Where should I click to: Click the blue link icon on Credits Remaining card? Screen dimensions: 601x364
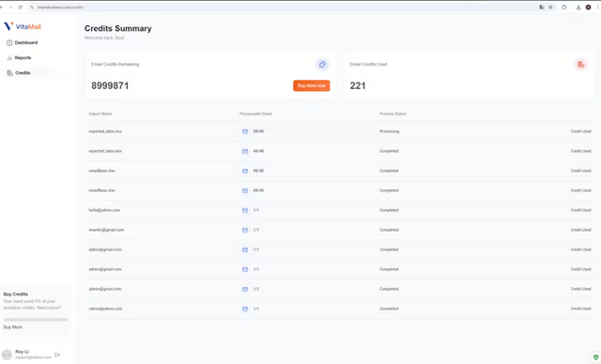coord(322,65)
